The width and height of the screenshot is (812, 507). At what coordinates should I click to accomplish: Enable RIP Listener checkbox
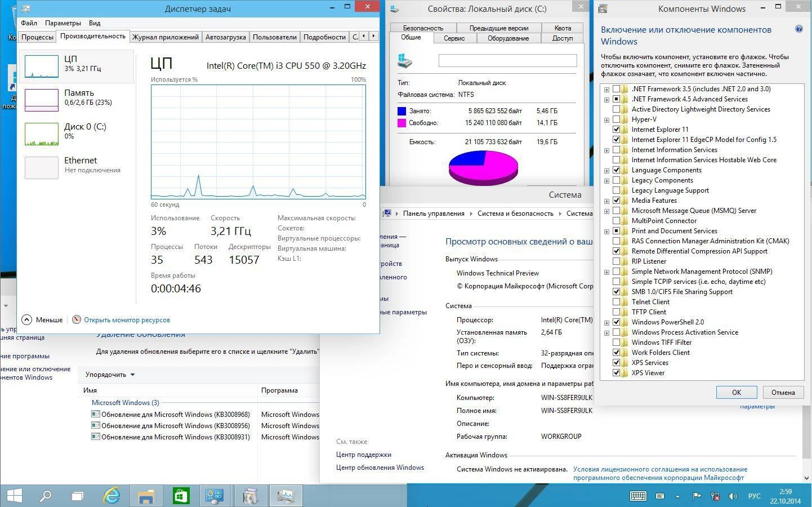coord(616,261)
